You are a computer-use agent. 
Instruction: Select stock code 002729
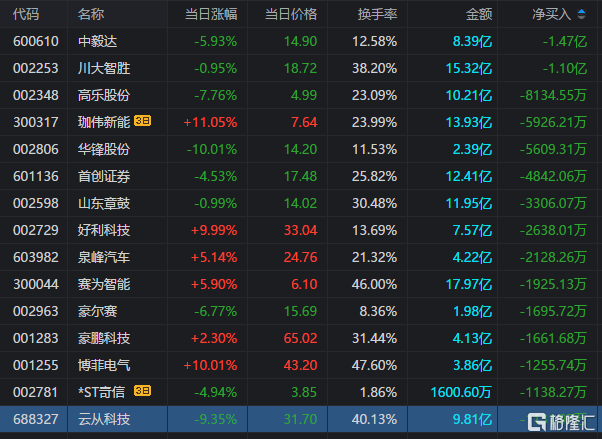pyautogui.click(x=36, y=230)
